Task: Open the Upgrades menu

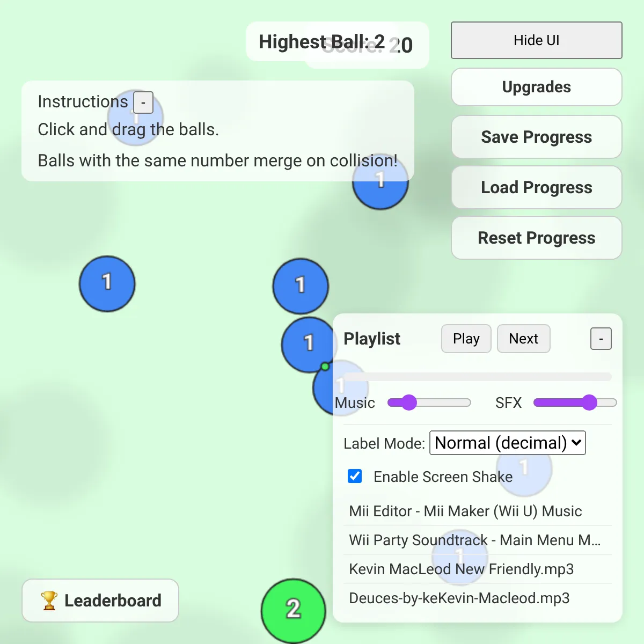Action: click(537, 87)
